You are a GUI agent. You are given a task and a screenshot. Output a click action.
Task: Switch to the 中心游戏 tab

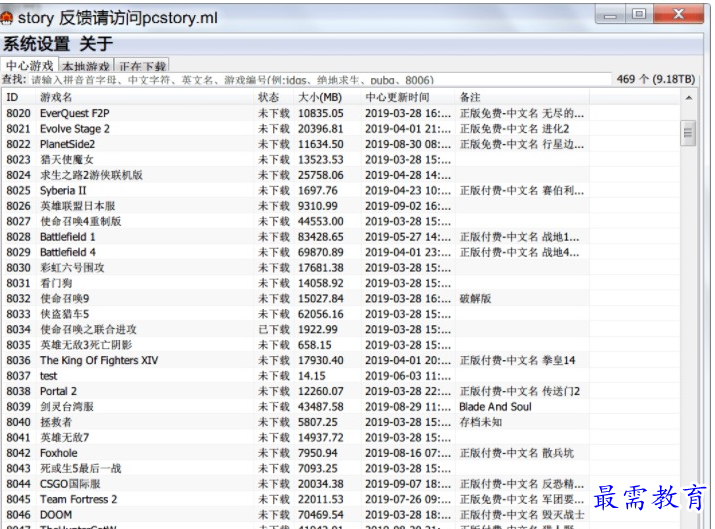(x=30, y=66)
